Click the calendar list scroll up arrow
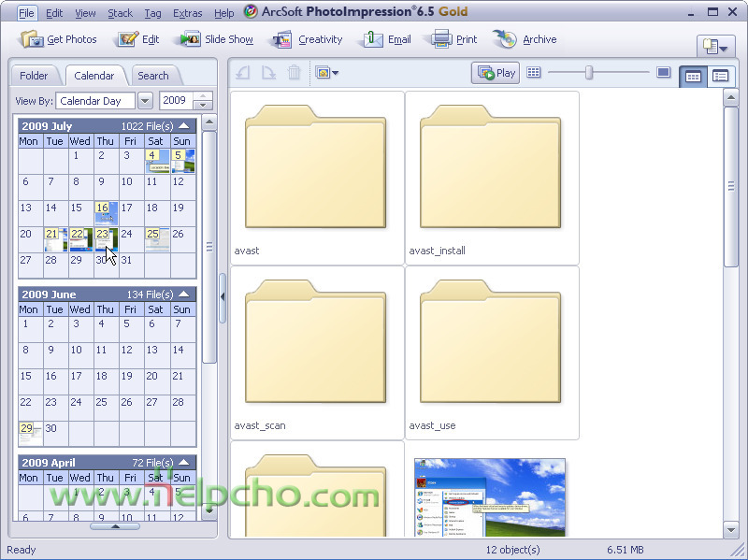Screen dimensions: 748x560 (209, 122)
